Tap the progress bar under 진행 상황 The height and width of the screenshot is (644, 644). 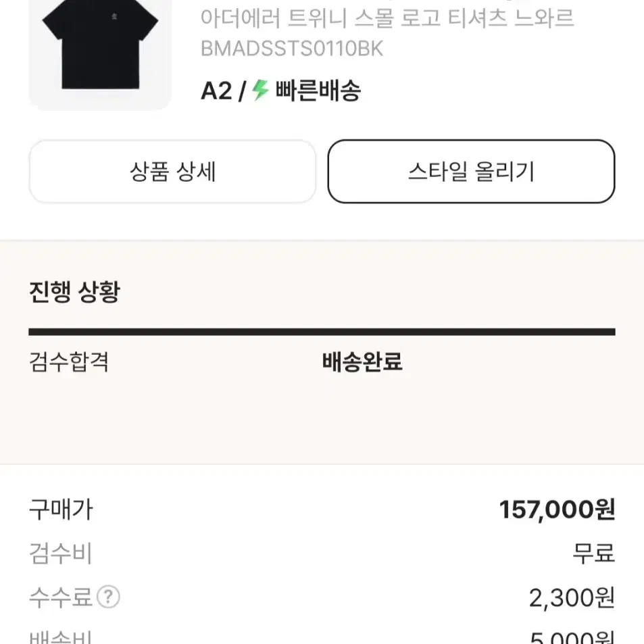322,332
